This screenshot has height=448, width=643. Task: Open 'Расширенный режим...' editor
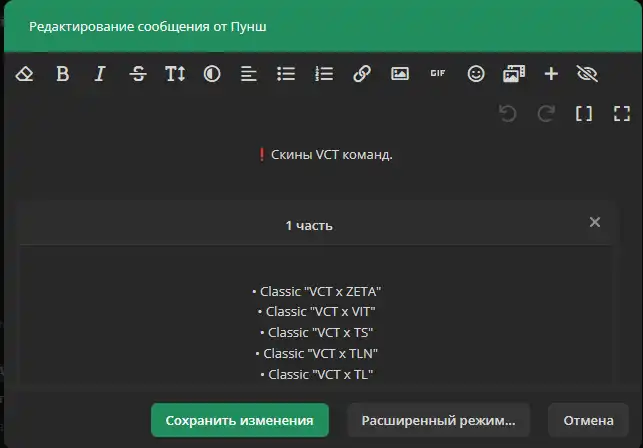click(438, 421)
